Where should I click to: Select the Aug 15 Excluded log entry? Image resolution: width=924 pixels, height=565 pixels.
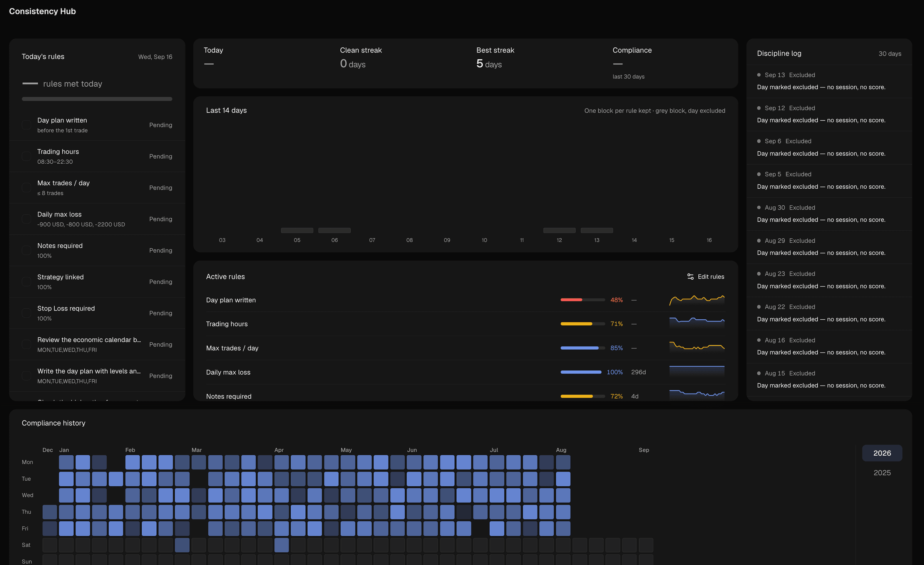(x=829, y=379)
